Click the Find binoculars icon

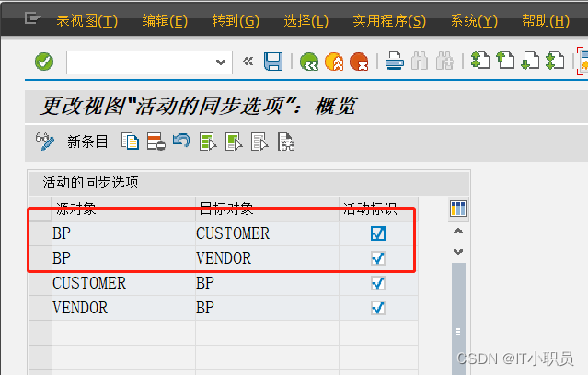[420, 62]
